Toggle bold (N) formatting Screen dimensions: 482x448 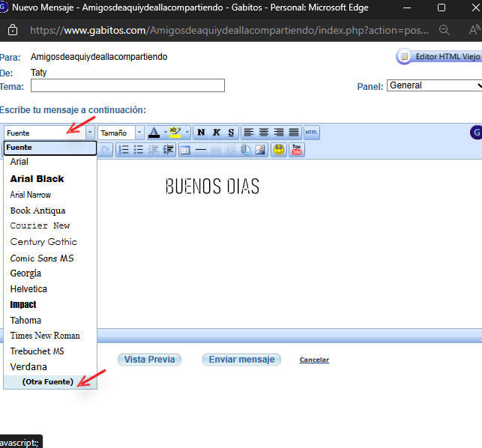(201, 133)
